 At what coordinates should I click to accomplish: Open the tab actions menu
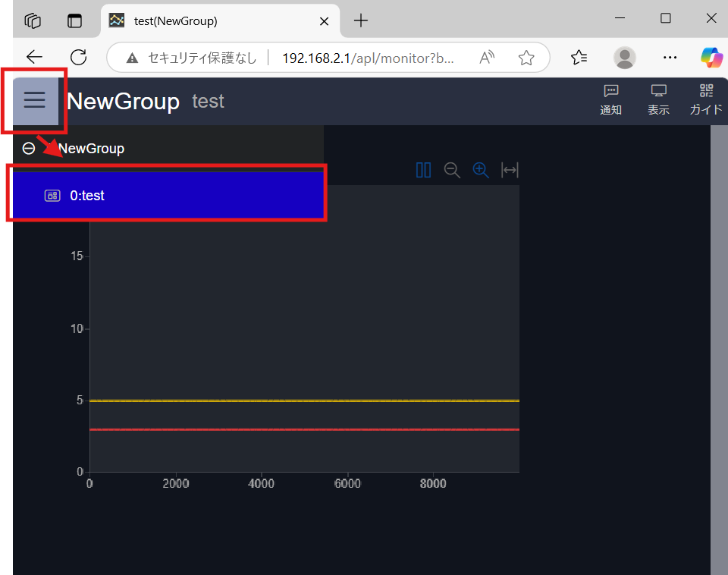click(x=74, y=21)
